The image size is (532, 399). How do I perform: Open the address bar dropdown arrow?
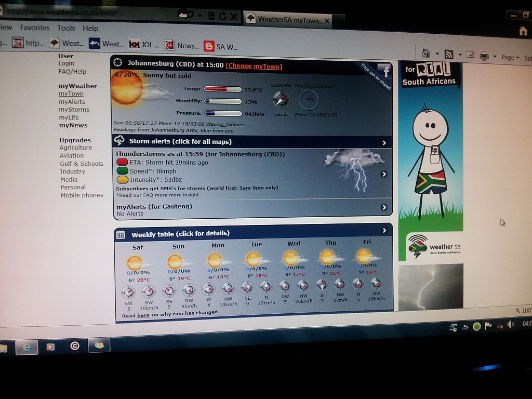tap(200, 16)
